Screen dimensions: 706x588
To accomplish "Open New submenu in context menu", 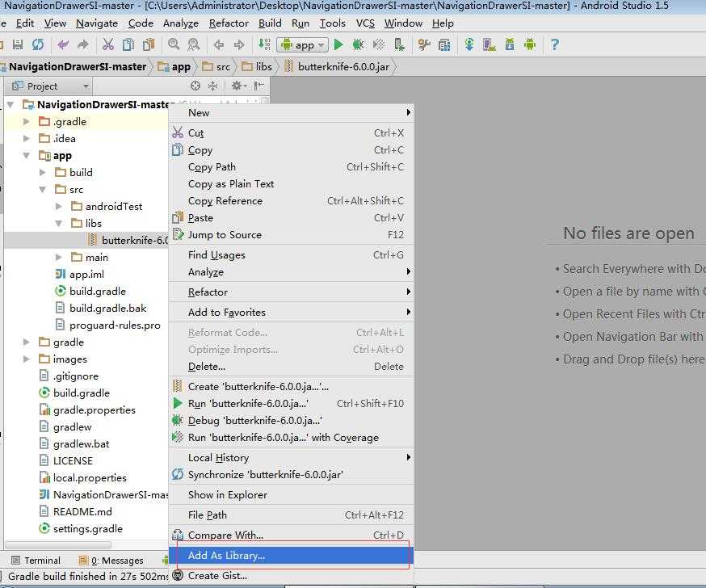I will [x=291, y=112].
